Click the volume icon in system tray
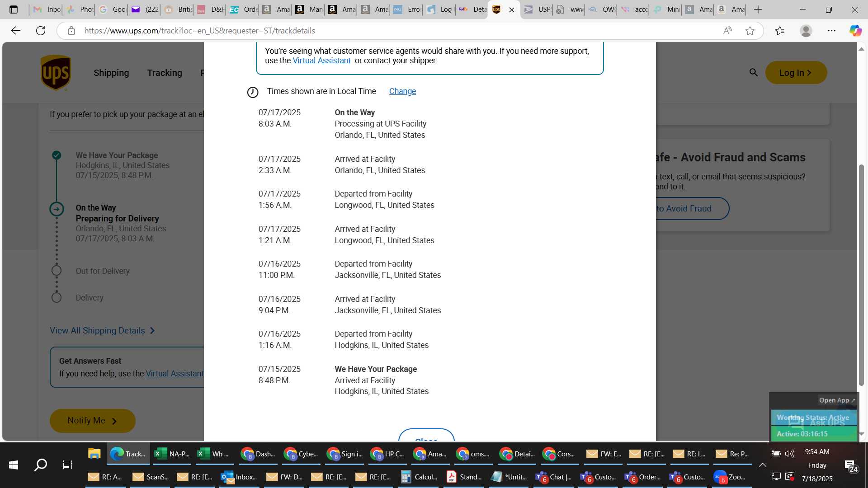868x488 pixels. pyautogui.click(x=790, y=454)
